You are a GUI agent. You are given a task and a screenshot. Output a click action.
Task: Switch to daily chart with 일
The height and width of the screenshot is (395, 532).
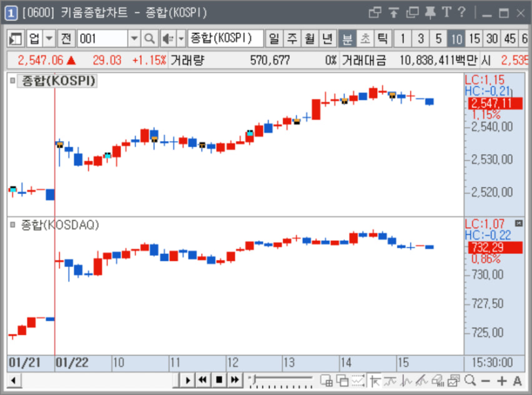coord(274,39)
